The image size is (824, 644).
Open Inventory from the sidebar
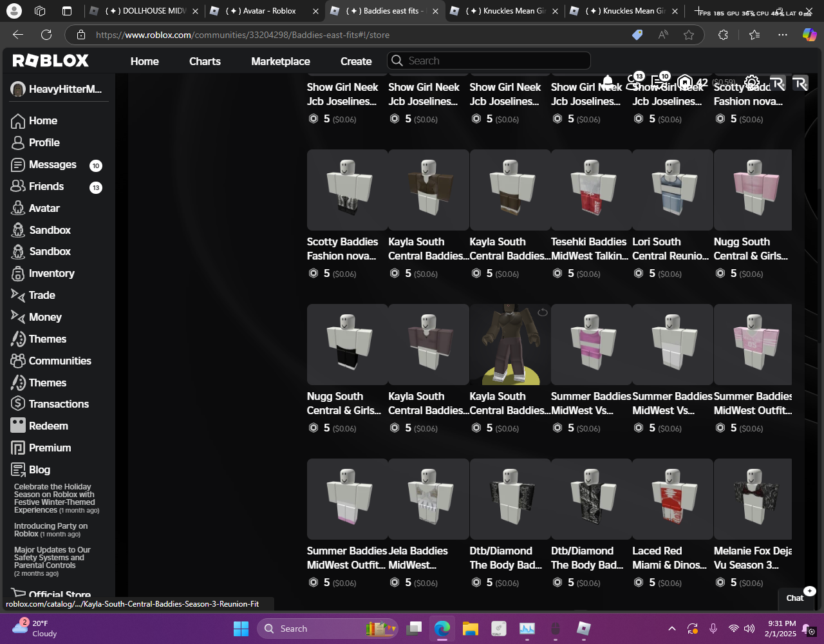[x=51, y=273]
